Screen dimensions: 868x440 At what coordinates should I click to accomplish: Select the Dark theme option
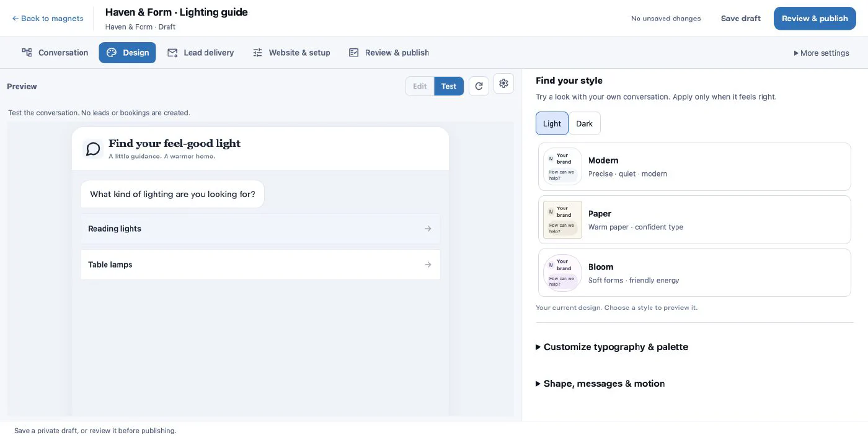pyautogui.click(x=585, y=123)
